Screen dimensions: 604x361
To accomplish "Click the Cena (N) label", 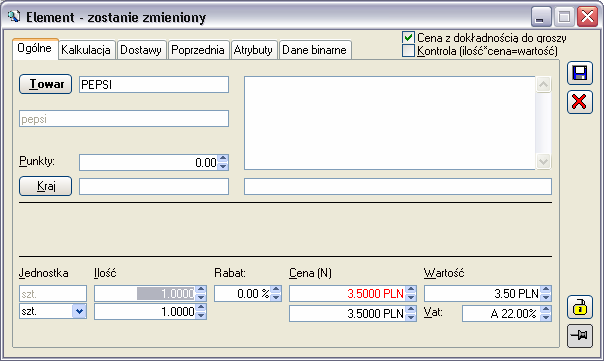I will click(x=310, y=273).
